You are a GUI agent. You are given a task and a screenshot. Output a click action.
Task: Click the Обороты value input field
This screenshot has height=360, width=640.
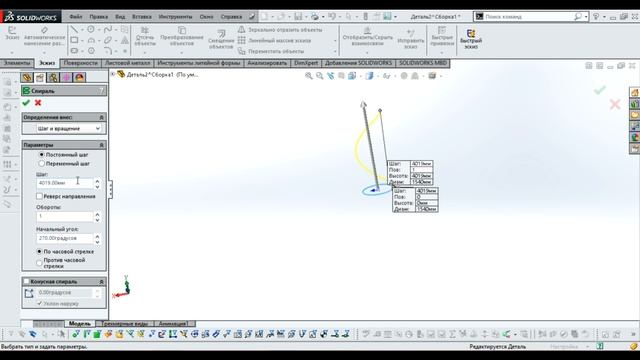point(65,216)
